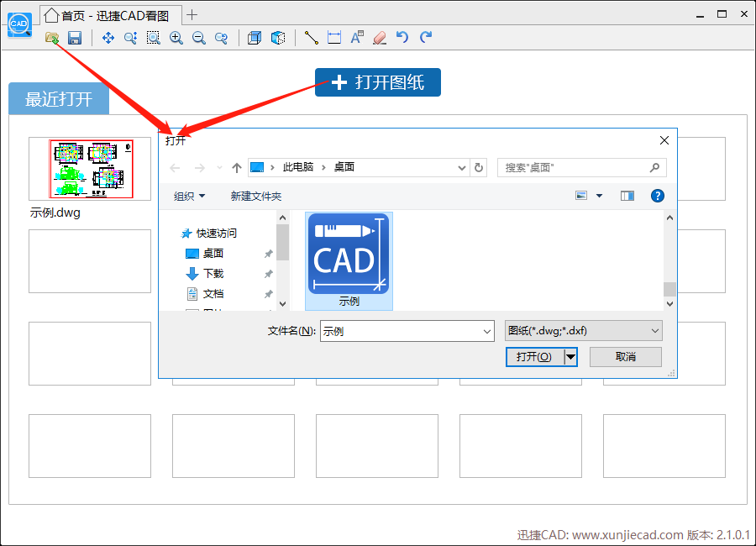Select 文档 in navigation pane
The width and height of the screenshot is (756, 546).
click(213, 294)
